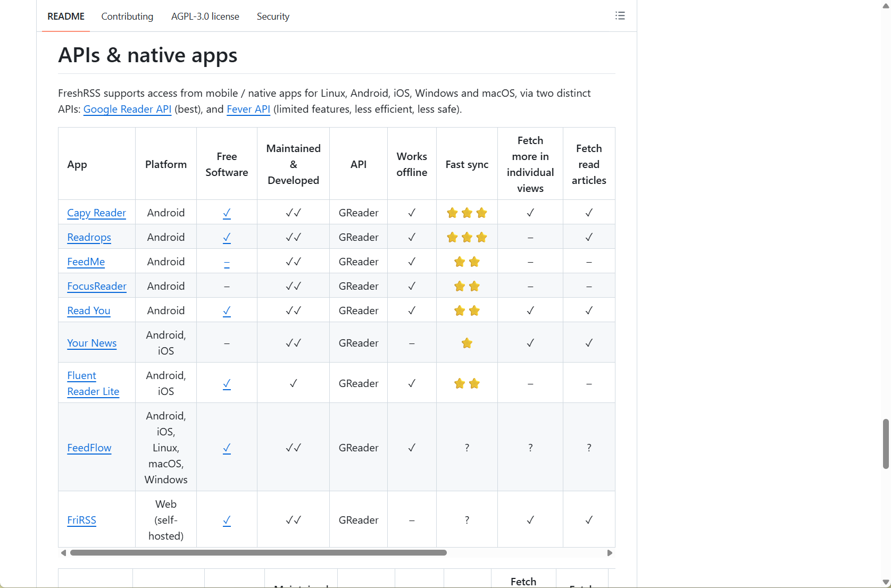
Task: Click the table's horizontal scroll right arrow
Action: click(610, 553)
